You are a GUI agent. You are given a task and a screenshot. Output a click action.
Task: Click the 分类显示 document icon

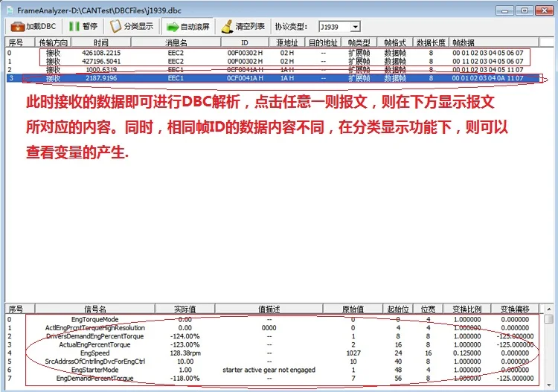[x=115, y=26]
